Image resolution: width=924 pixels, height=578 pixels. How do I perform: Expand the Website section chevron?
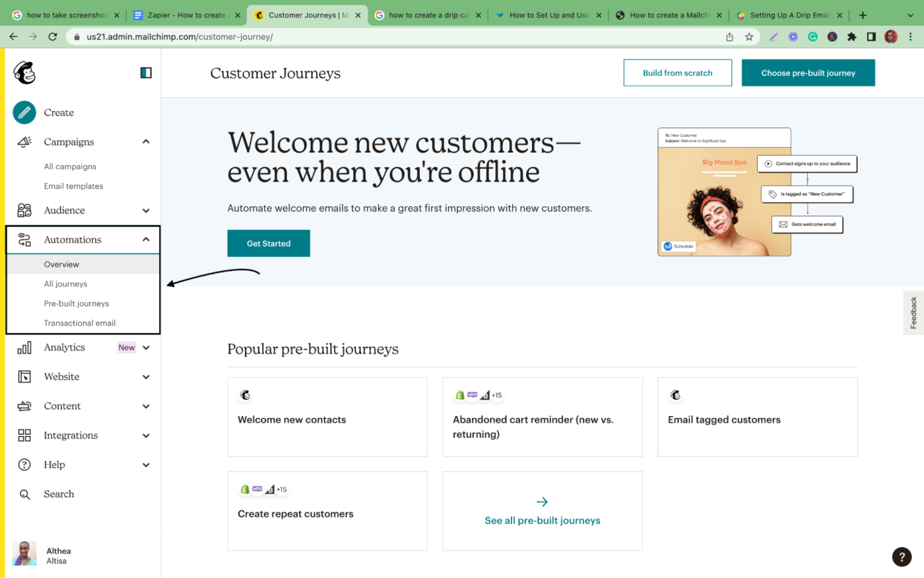click(x=146, y=377)
